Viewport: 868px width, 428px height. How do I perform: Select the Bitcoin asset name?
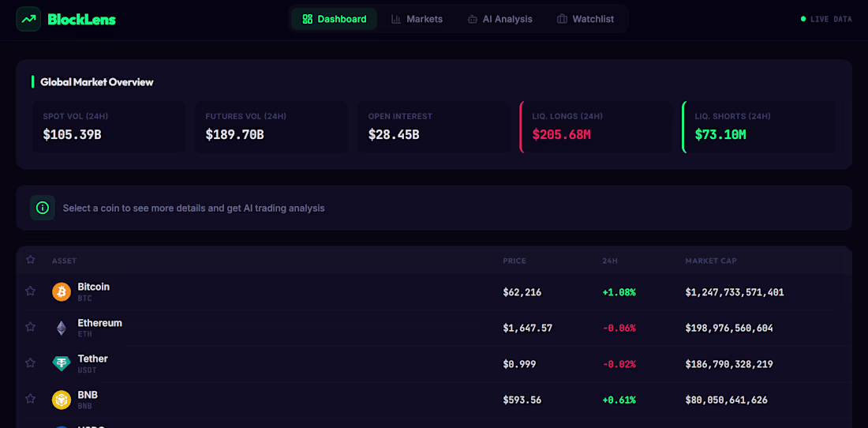(94, 287)
